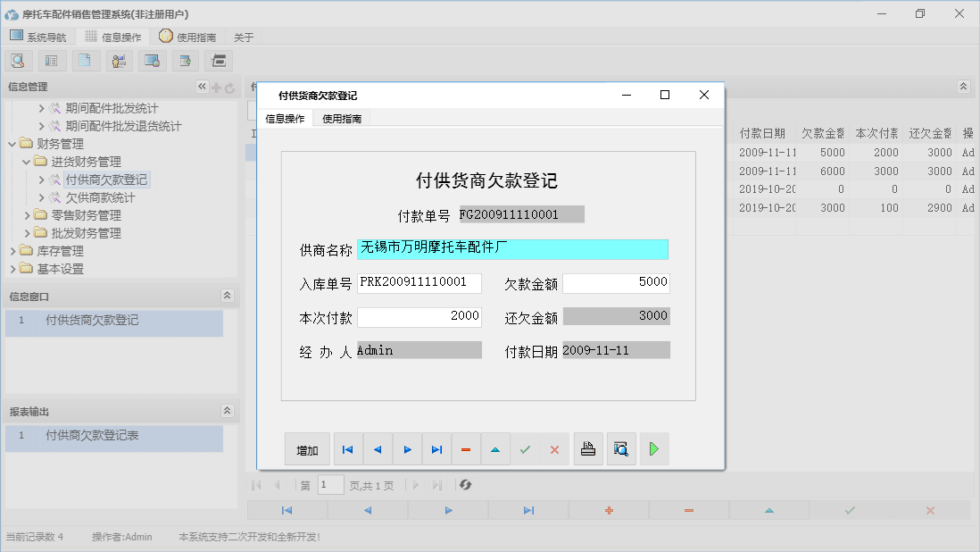
Task: Open print preview in the dialog toolbar
Action: (622, 449)
